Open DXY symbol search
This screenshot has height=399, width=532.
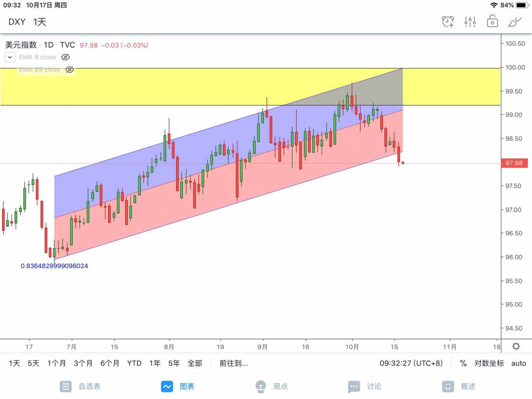17,22
